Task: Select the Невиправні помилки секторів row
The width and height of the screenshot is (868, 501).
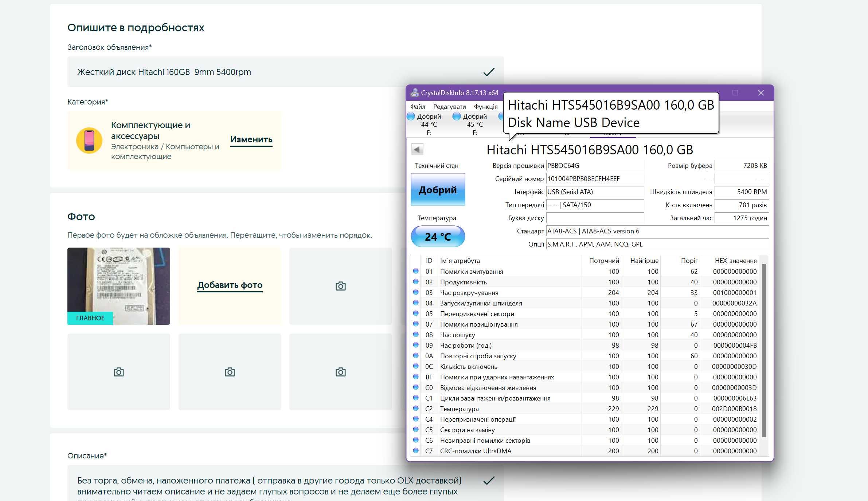Action: pyautogui.click(x=586, y=440)
